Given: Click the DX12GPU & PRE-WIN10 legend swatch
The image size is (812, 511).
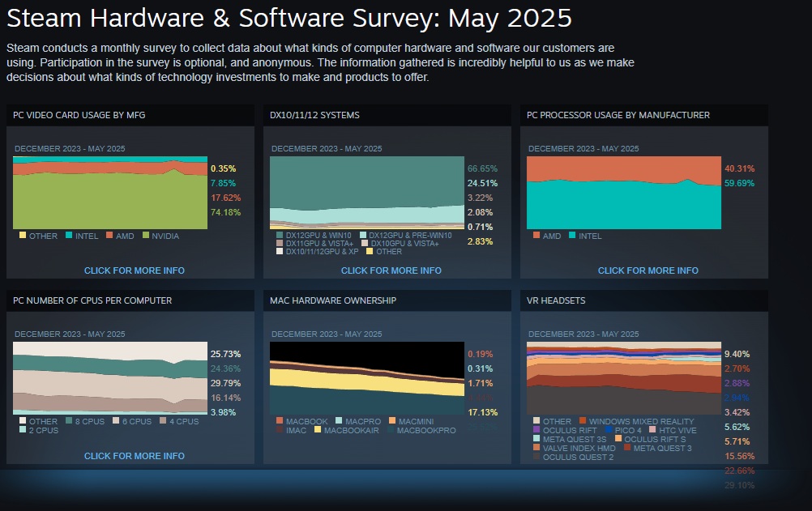Looking at the screenshot, I should coord(363,235).
